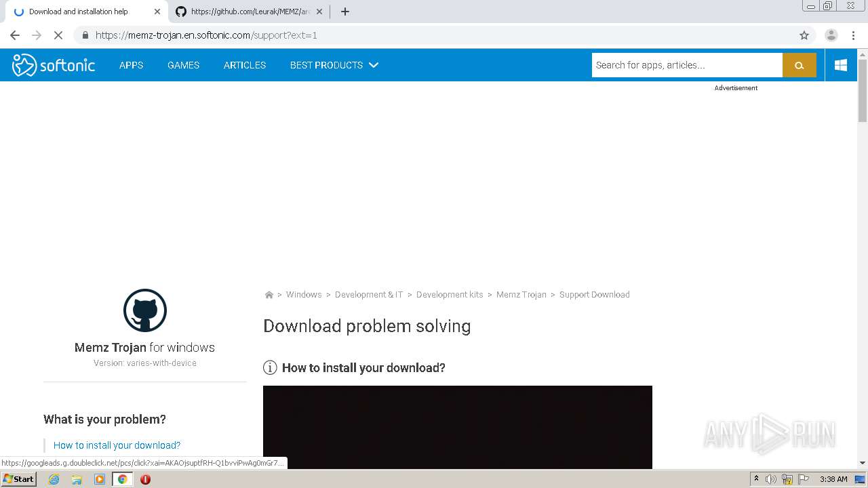Screen dimensions: 868x488
Task: Click the red Opera icon in taskbar
Action: [x=145, y=479]
